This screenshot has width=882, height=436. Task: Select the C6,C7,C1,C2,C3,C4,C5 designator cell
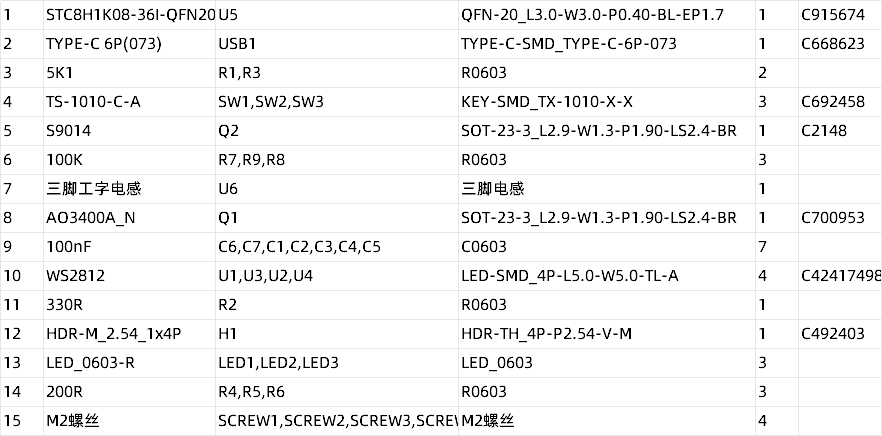[x=337, y=247]
